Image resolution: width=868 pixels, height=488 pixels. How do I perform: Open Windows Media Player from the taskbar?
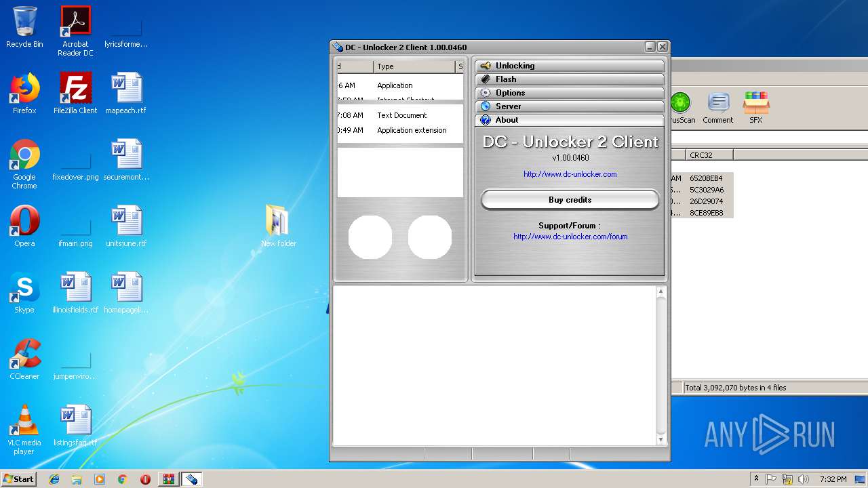pyautogui.click(x=100, y=479)
